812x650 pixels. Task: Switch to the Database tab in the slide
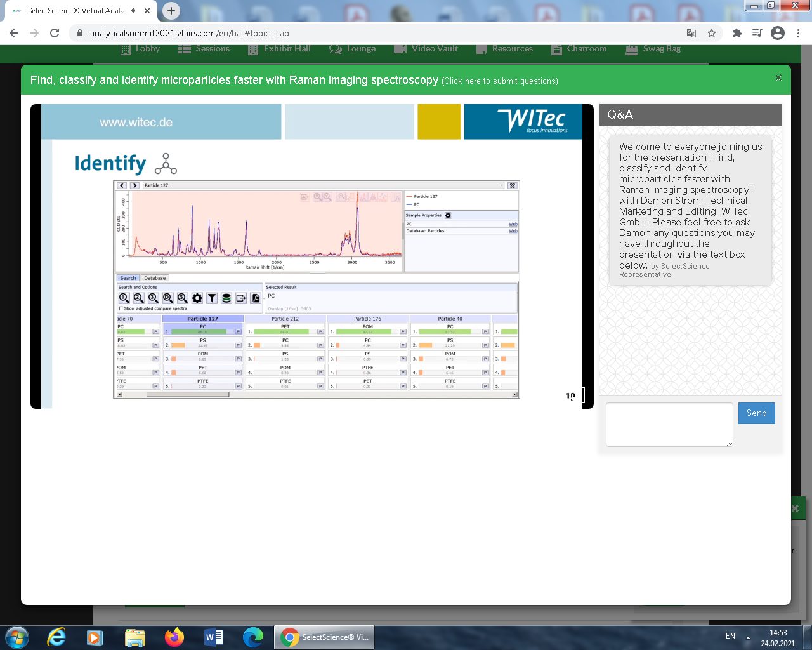(155, 278)
